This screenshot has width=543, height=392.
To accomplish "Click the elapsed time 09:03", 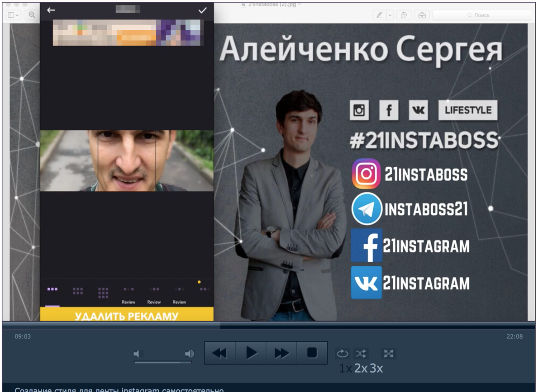I will [x=23, y=336].
